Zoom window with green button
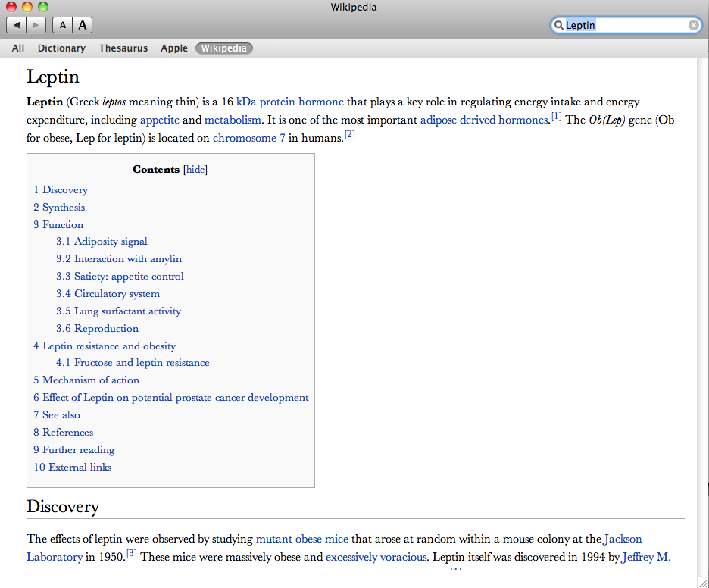Image resolution: width=709 pixels, height=588 pixels. coord(43,7)
